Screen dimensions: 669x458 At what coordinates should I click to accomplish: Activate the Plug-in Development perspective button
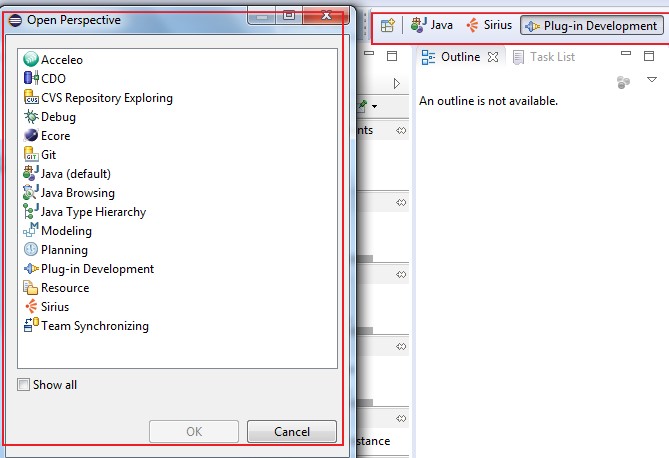click(591, 26)
